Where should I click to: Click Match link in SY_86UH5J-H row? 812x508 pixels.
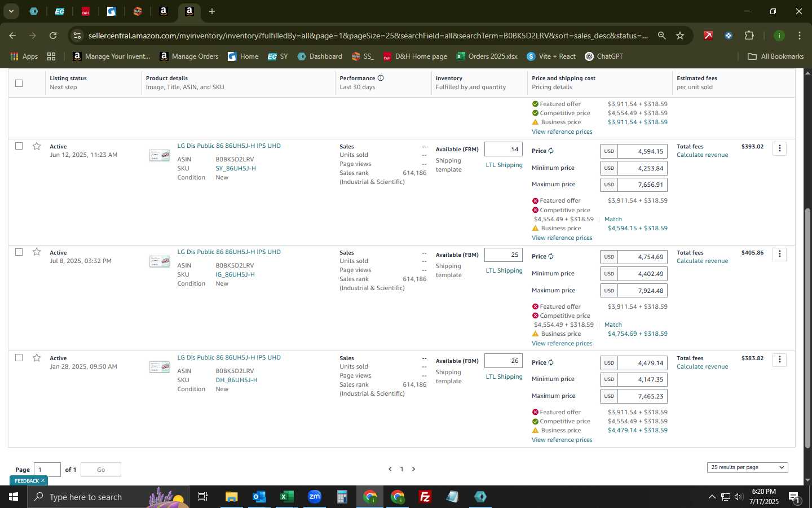[613, 219]
